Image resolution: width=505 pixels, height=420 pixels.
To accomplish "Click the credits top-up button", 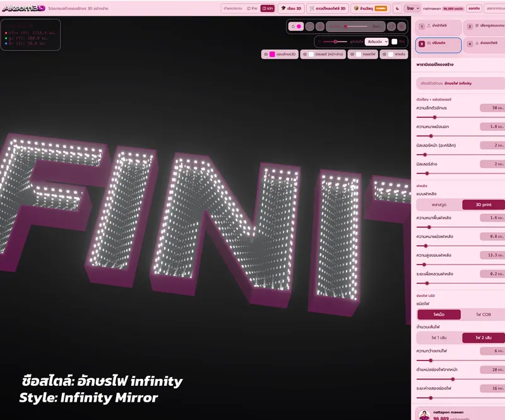I will (x=474, y=8).
